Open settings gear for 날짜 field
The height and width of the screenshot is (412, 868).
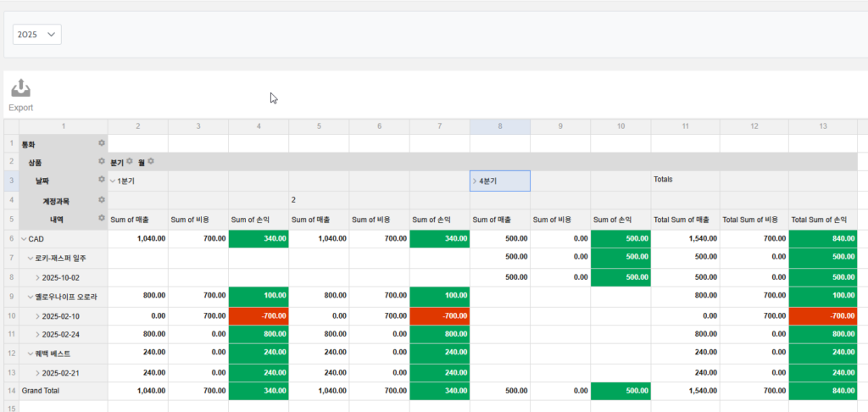[x=102, y=180]
